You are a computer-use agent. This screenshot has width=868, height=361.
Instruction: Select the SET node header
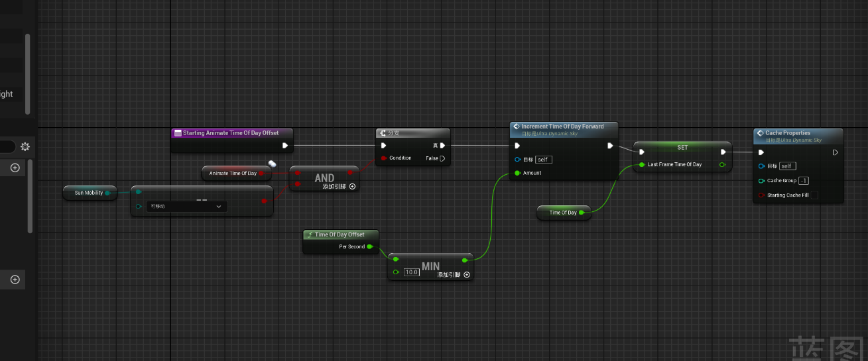(682, 147)
